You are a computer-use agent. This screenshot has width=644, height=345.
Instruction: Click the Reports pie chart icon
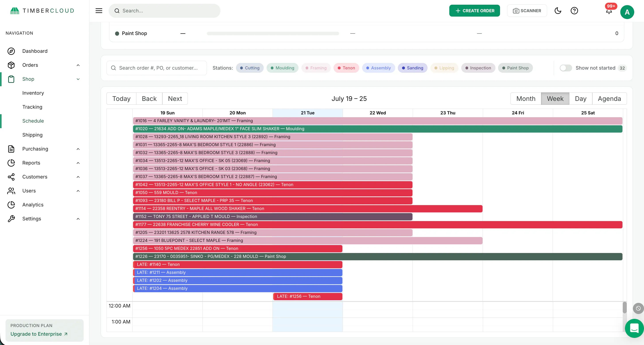[11, 163]
